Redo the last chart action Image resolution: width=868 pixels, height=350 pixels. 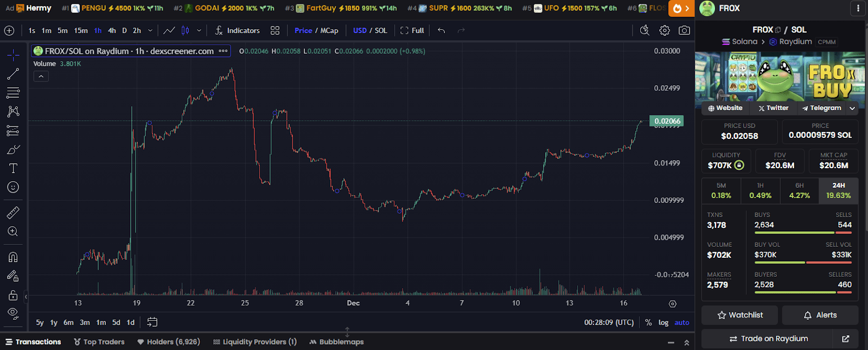click(x=461, y=30)
